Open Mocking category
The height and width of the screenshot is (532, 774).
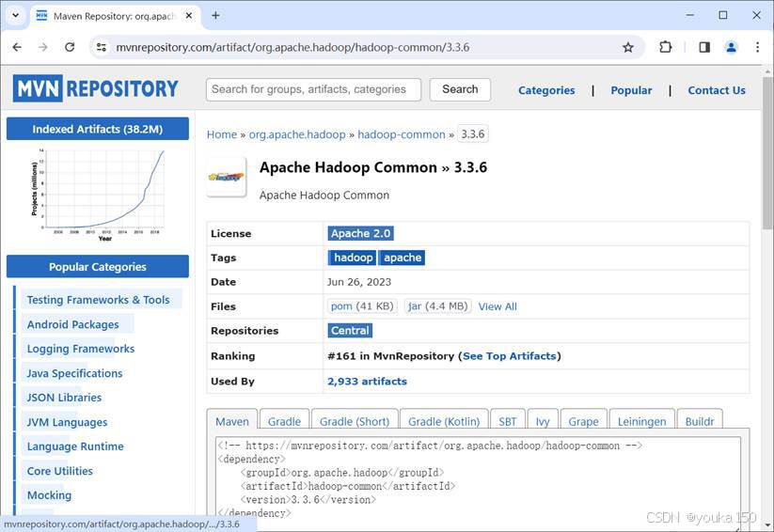click(x=49, y=495)
